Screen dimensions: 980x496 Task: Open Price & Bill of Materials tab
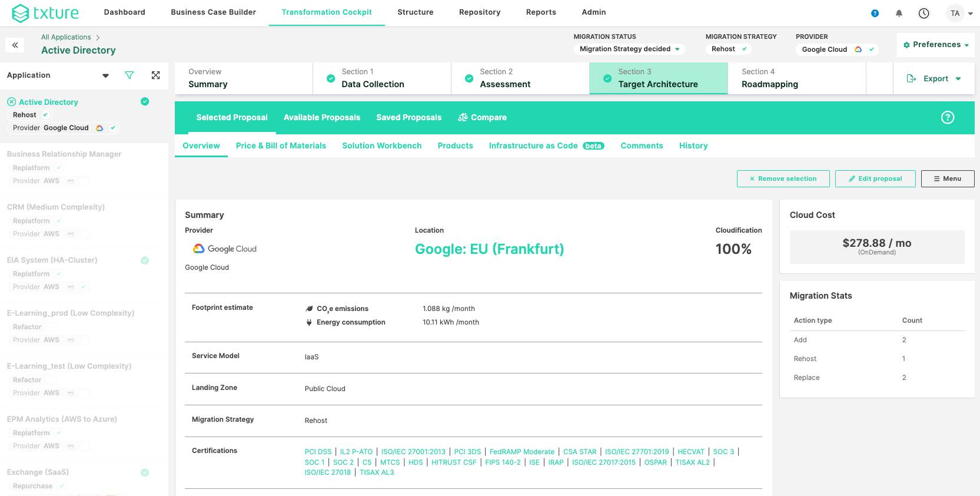(x=281, y=146)
